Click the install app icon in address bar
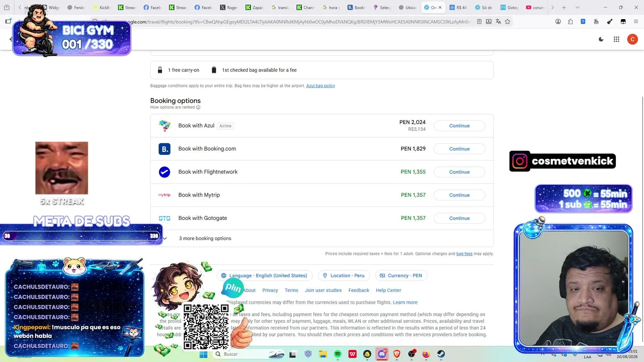The height and width of the screenshot is (362, 644). (489, 22)
